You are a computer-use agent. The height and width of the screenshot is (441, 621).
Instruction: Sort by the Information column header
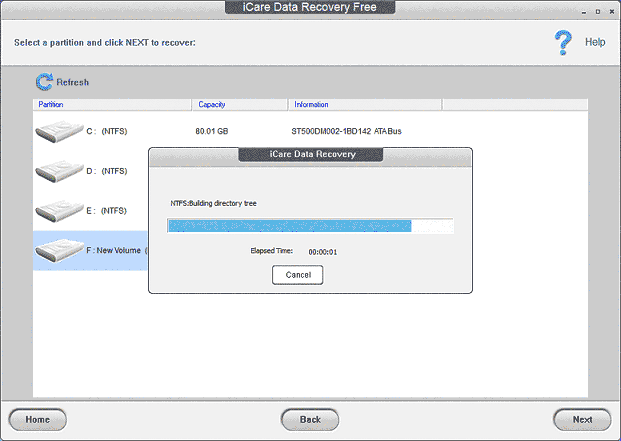coord(365,105)
